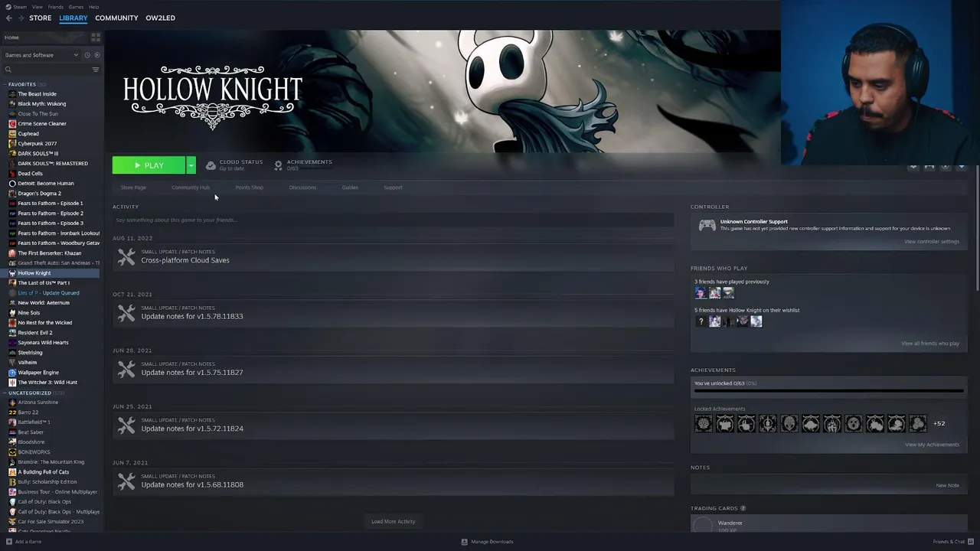Open Cloud Status details

tap(234, 165)
